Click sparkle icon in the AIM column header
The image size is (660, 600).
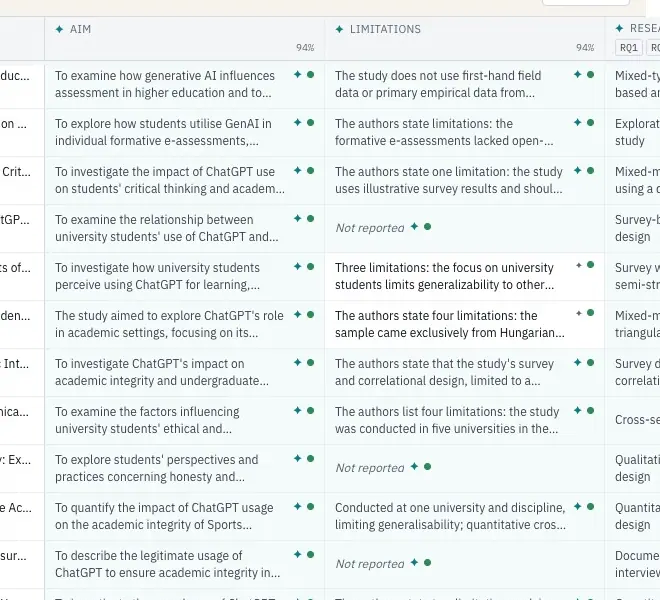click(x=59, y=29)
